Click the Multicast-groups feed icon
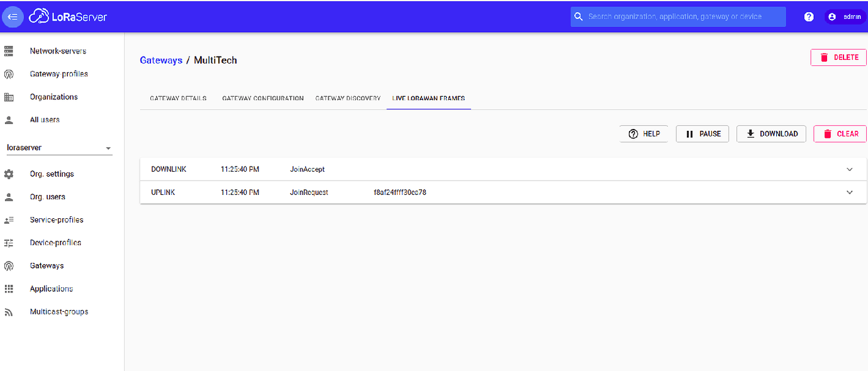The image size is (868, 371). (9, 312)
